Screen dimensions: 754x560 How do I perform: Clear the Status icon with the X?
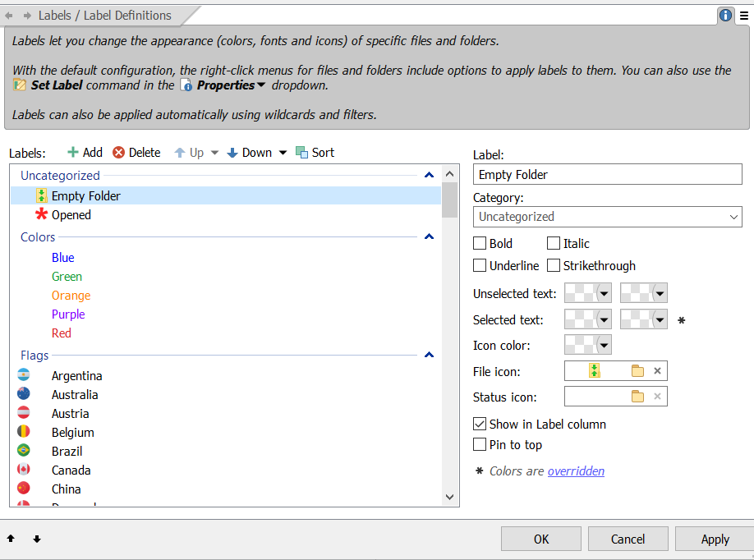point(657,397)
